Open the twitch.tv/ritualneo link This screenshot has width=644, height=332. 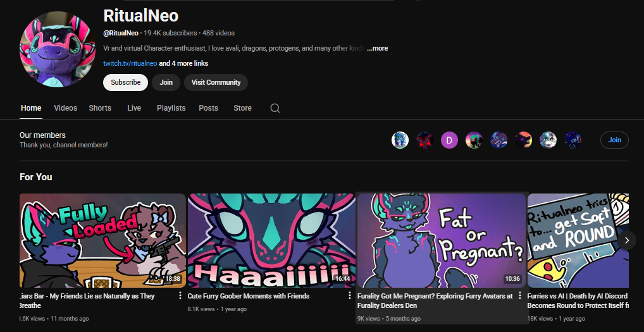[x=130, y=63]
